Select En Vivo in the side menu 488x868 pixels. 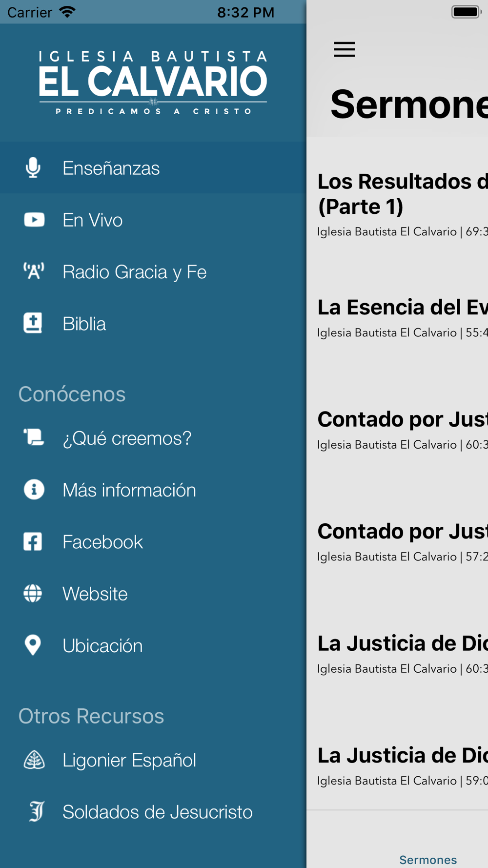click(x=153, y=220)
